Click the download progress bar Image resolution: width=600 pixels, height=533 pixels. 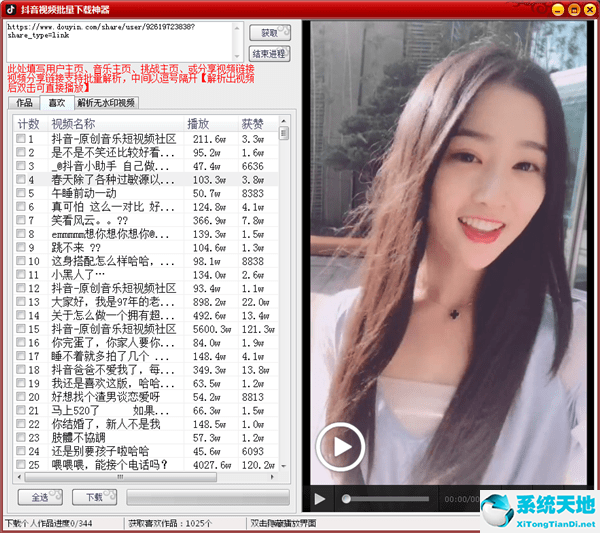208,497
